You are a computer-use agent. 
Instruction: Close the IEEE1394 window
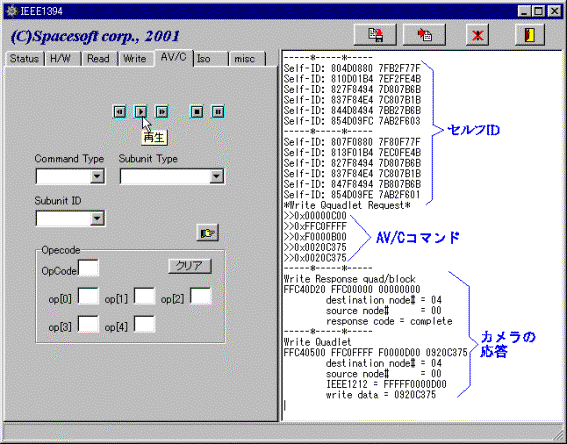[554, 11]
